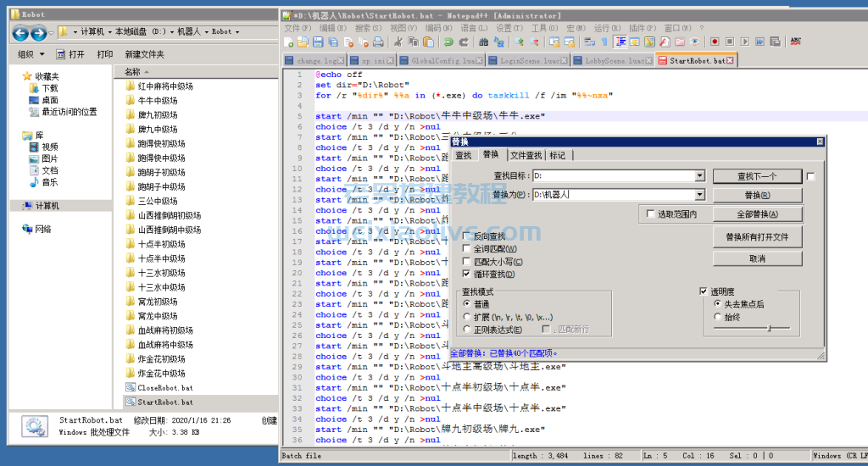
Task: Switch to the 文件查找 tab
Action: point(526,155)
